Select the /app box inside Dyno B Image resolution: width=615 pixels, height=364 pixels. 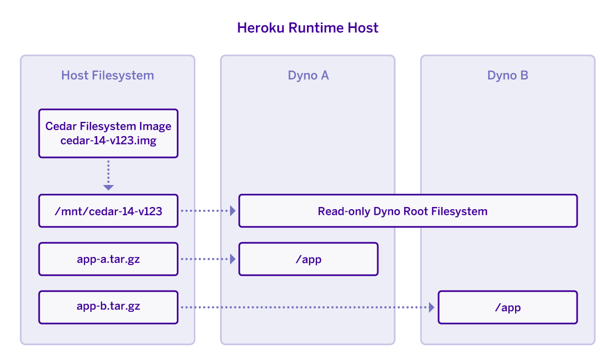tap(507, 307)
